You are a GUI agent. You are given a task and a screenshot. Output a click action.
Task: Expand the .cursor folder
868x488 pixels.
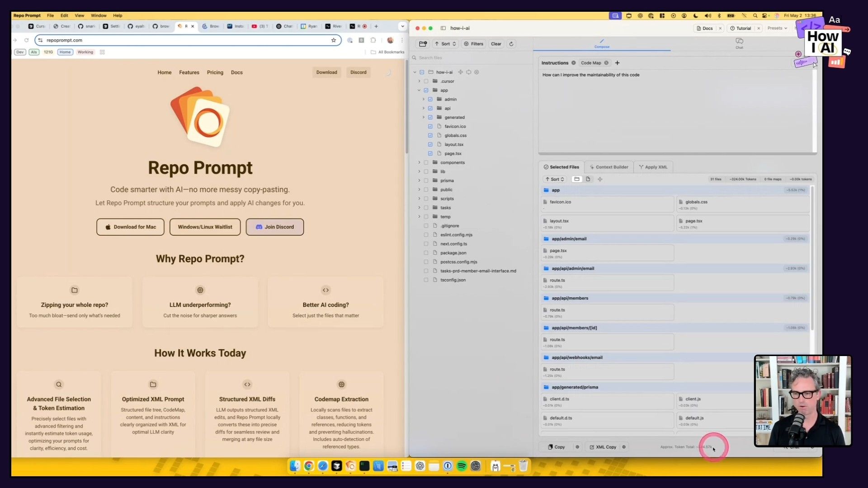(419, 81)
